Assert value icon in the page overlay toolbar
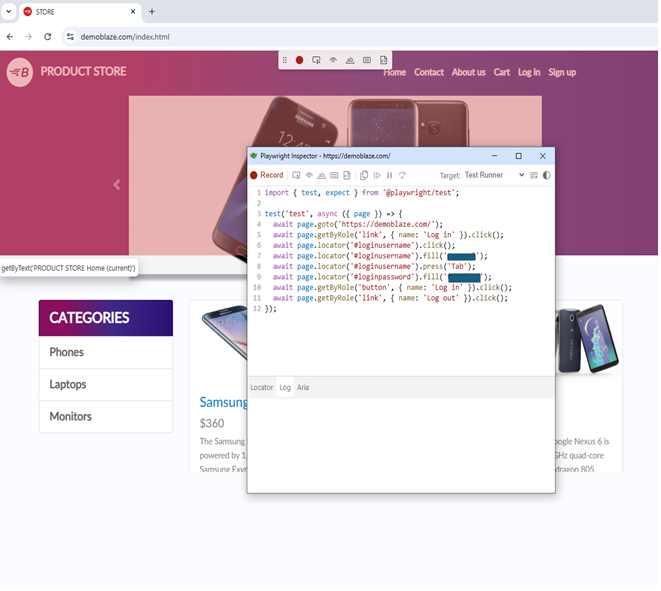This screenshot has width=661, height=591. (367, 60)
